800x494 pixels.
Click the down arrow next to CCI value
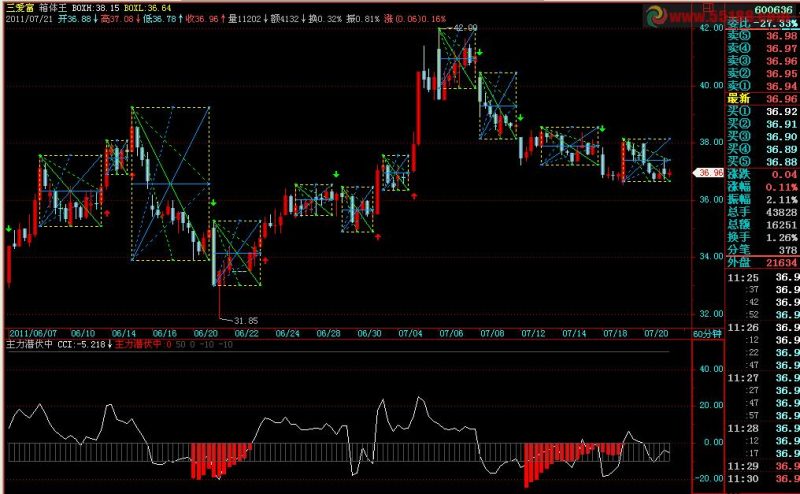point(109,344)
